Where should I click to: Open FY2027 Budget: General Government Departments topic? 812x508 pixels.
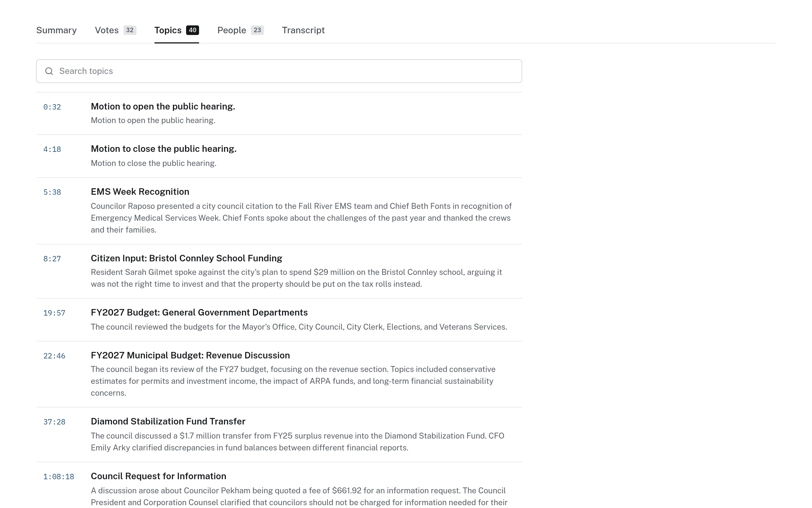tap(199, 312)
